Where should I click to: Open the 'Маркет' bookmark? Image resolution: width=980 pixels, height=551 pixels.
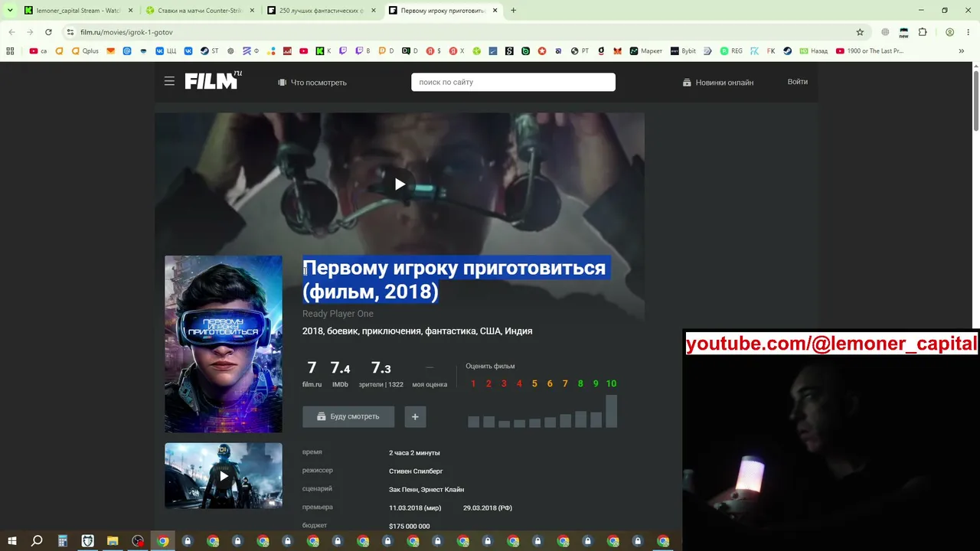[x=646, y=51]
